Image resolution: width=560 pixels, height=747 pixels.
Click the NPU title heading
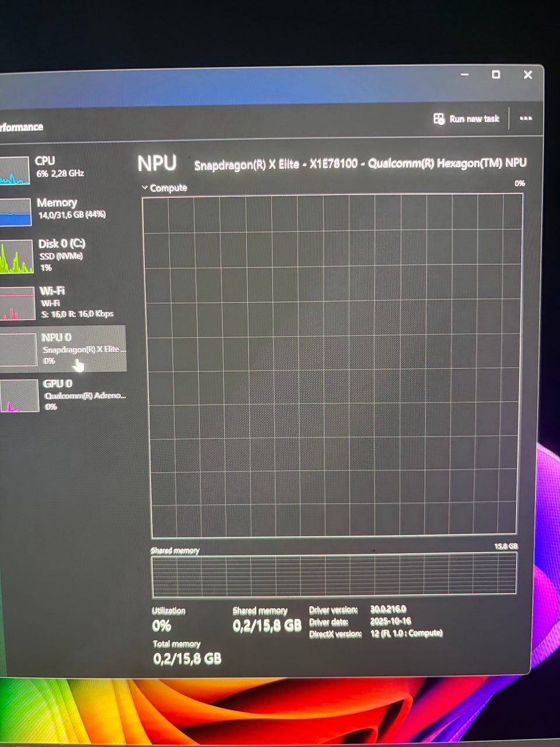click(157, 163)
